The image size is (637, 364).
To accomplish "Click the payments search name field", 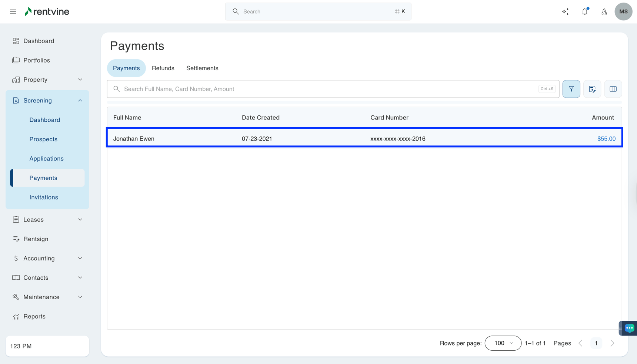I will [330, 89].
